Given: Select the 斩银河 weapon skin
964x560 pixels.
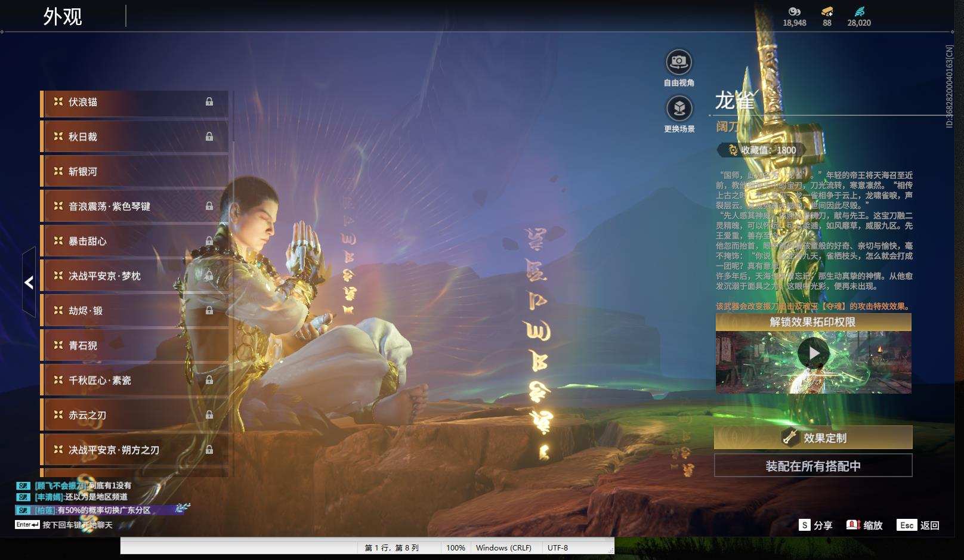Looking at the screenshot, I should pyautogui.click(x=134, y=172).
